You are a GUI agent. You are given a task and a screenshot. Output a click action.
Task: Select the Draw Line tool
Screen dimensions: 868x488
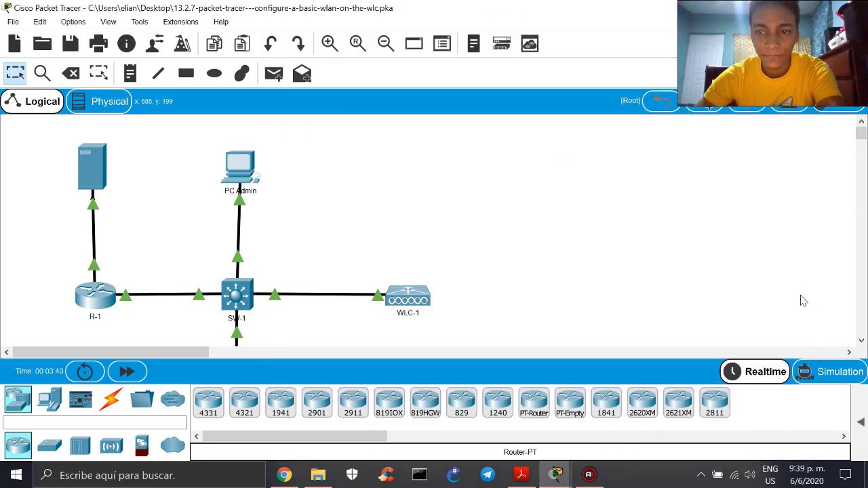158,73
